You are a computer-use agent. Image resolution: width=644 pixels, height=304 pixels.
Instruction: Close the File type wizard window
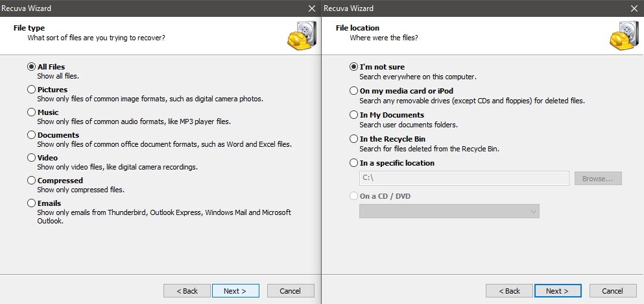coord(312,8)
